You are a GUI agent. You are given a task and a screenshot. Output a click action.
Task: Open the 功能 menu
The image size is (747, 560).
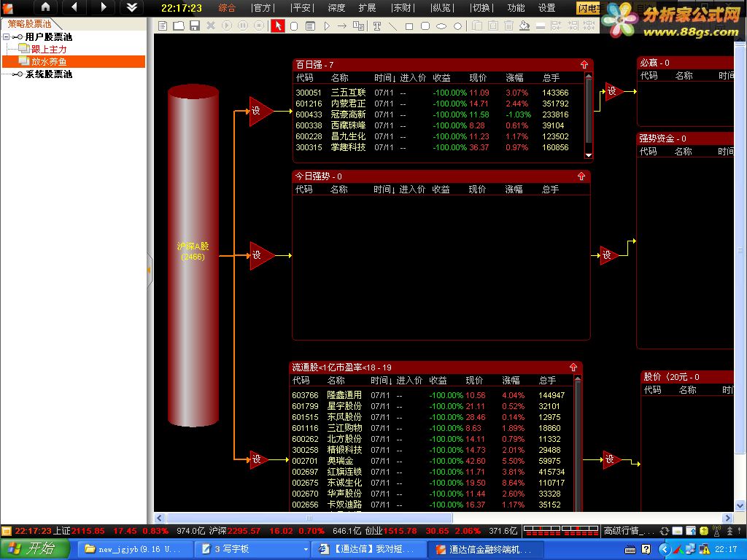click(x=516, y=7)
